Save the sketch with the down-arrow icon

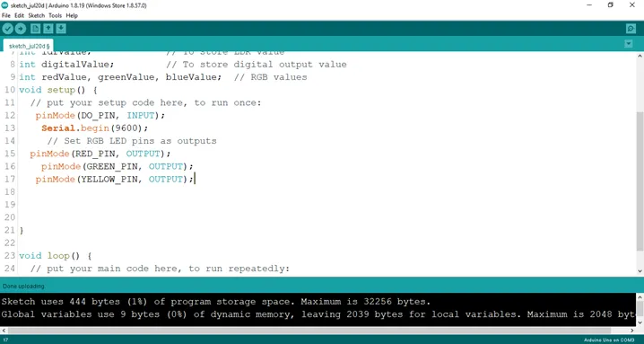(x=61, y=29)
